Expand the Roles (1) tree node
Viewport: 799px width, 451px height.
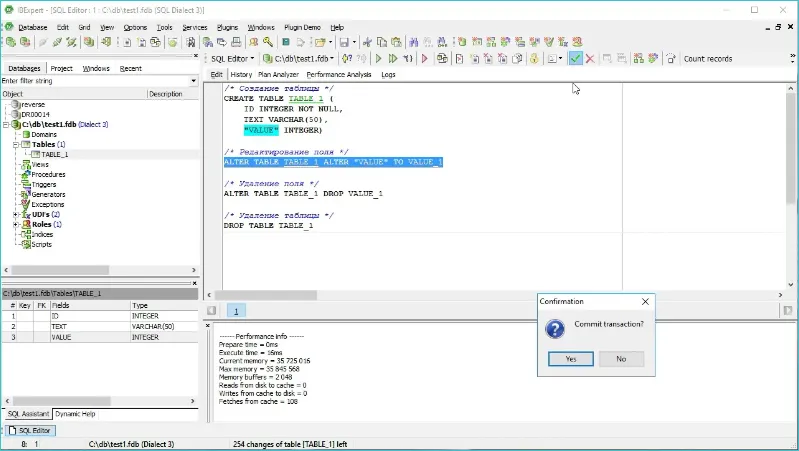tap(16, 224)
